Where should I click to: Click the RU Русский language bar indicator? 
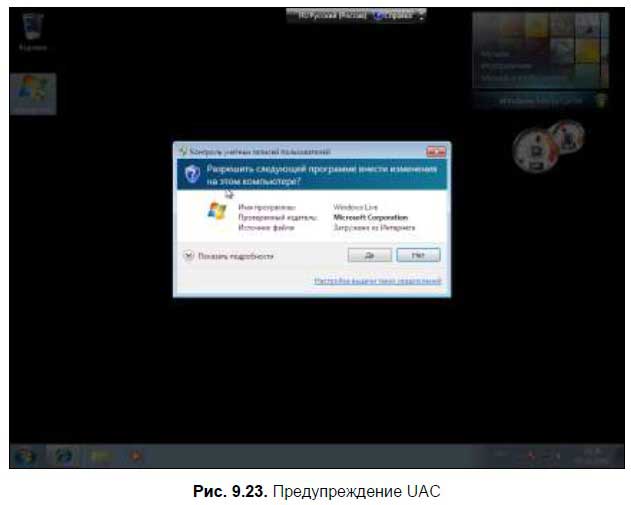(333, 16)
